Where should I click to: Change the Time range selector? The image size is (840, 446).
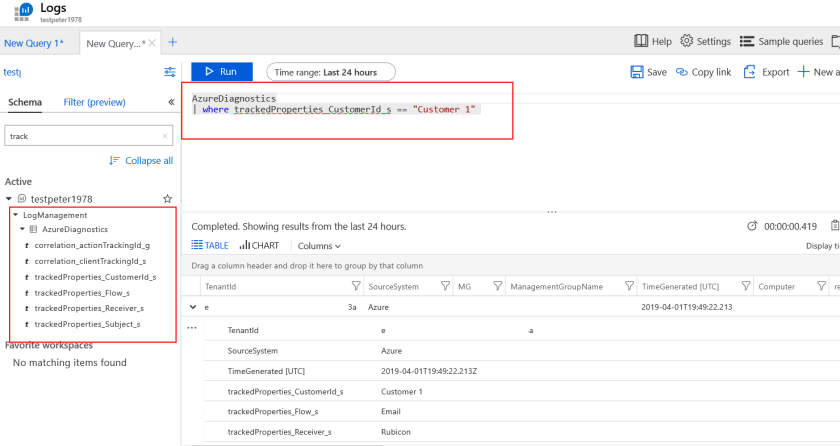tap(331, 72)
